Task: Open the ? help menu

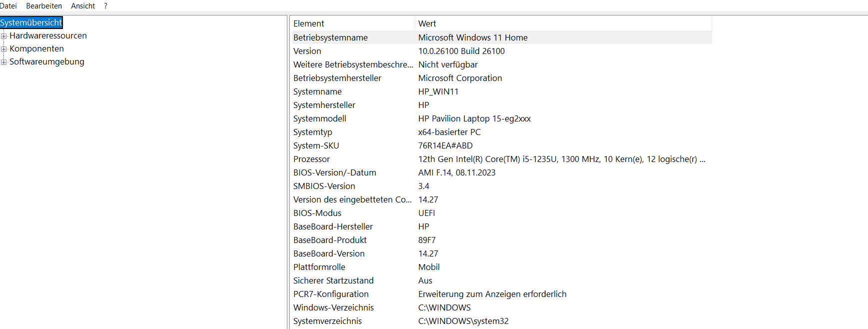Action: coord(105,6)
